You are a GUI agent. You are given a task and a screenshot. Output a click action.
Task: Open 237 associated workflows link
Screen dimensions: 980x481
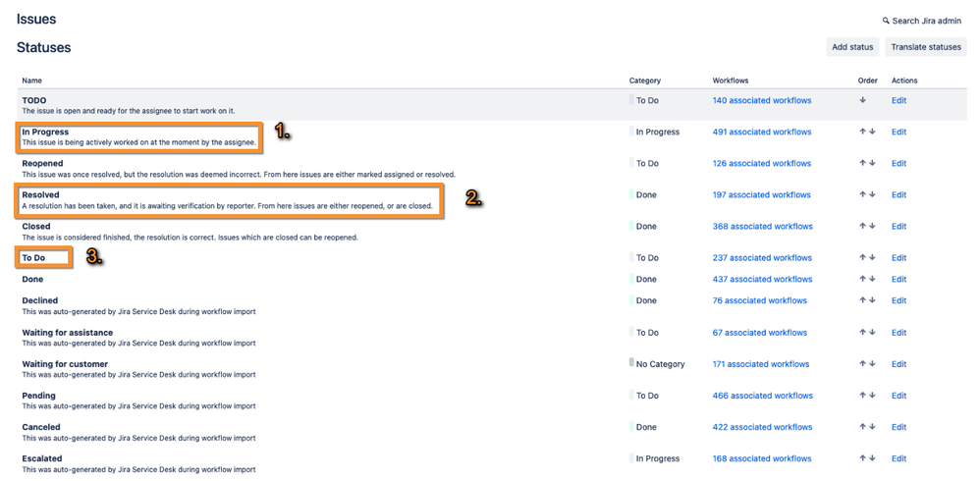(x=763, y=257)
